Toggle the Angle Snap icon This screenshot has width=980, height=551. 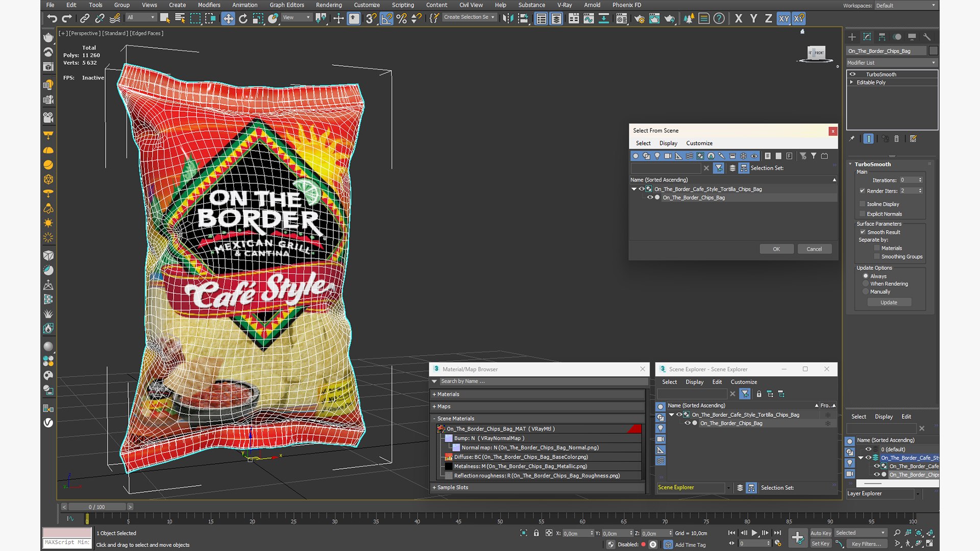point(386,19)
